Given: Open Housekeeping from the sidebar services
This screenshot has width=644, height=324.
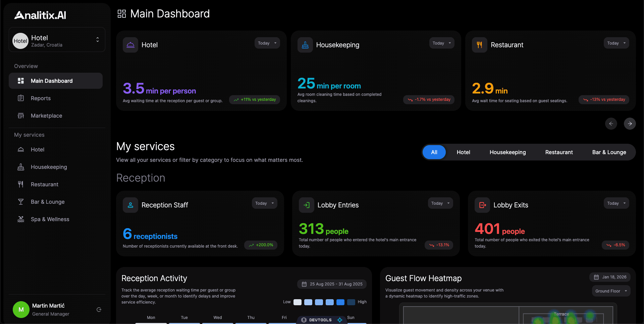Looking at the screenshot, I should point(49,167).
